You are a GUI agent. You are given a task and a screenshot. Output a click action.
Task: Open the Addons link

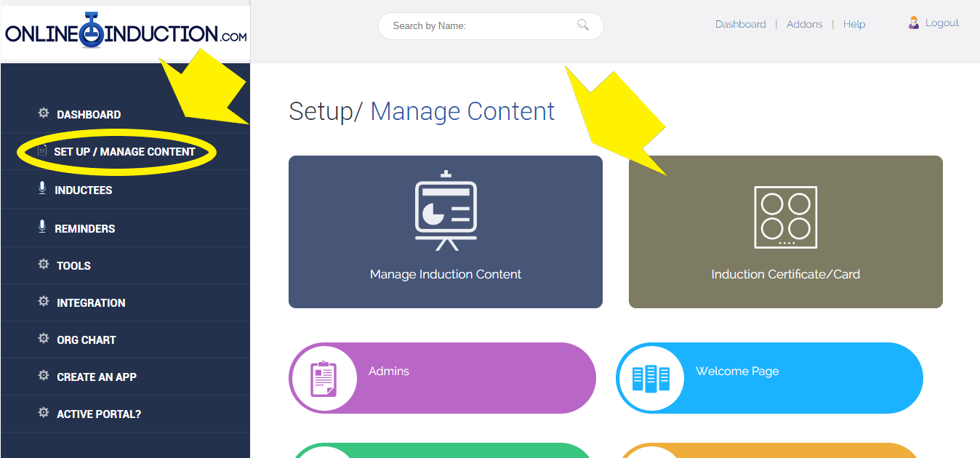point(804,24)
